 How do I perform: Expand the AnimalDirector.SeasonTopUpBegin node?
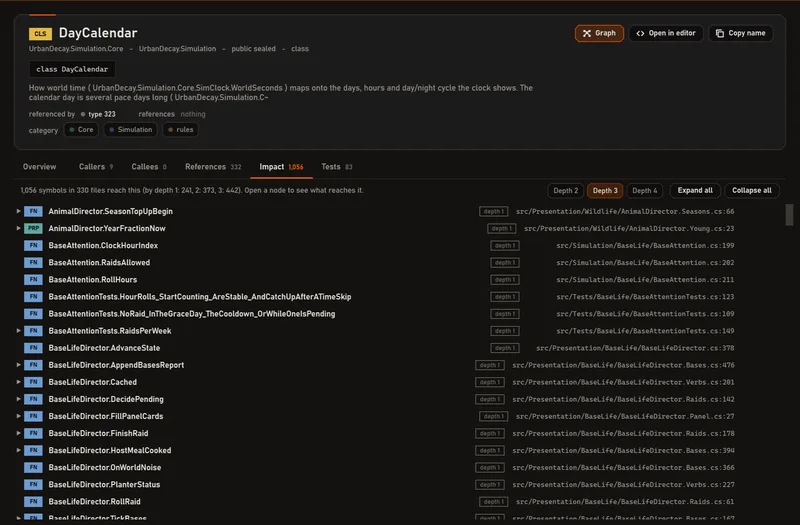coord(18,211)
